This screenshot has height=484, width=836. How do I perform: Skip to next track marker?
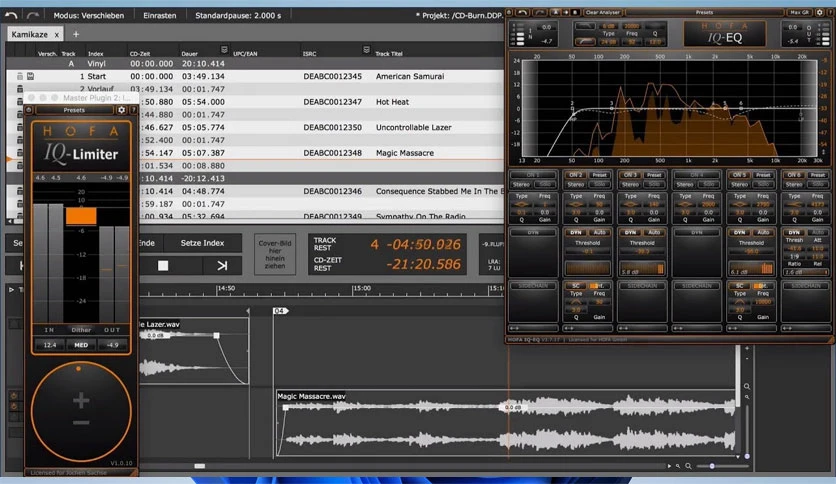click(222, 265)
